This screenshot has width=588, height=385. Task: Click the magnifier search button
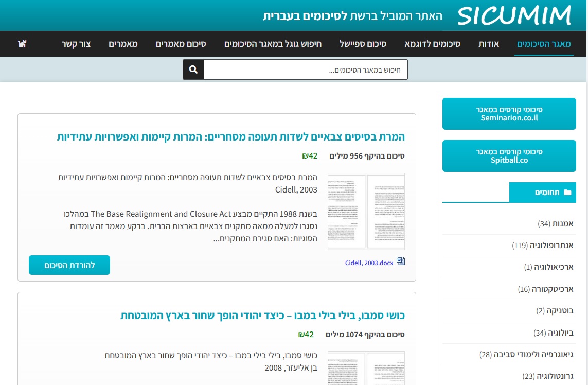point(193,69)
